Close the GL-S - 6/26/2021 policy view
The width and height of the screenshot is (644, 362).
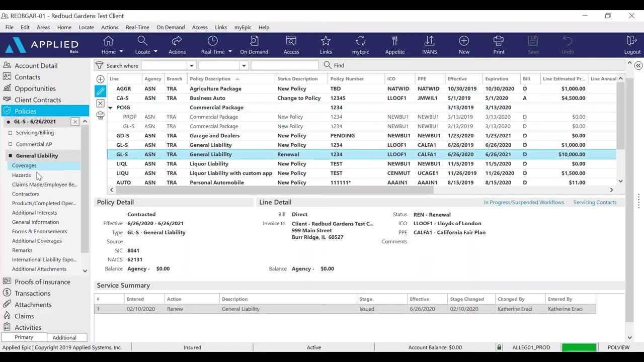pyautogui.click(x=75, y=122)
